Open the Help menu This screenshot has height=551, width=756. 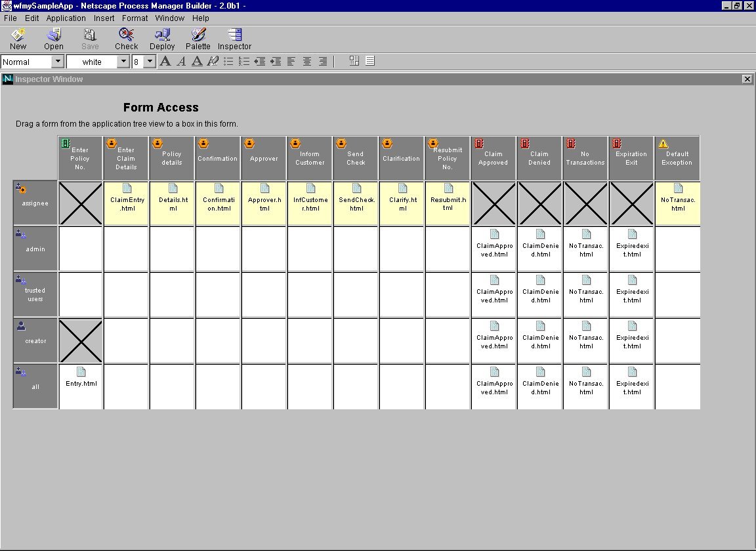point(201,18)
